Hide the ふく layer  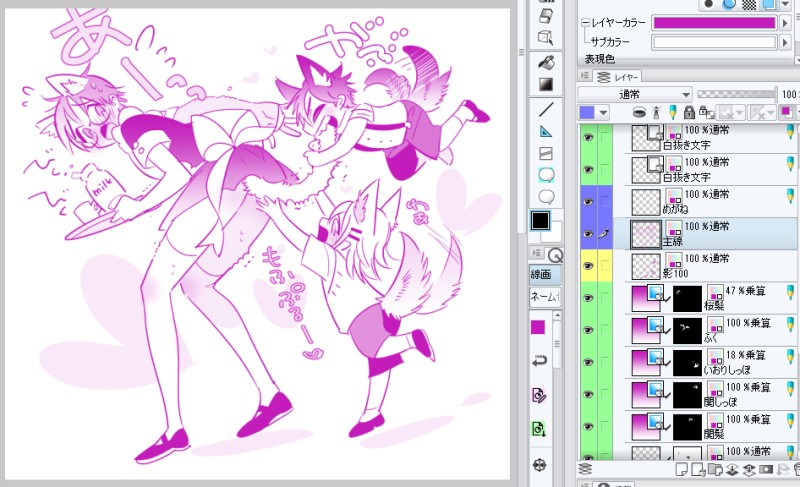(x=588, y=330)
